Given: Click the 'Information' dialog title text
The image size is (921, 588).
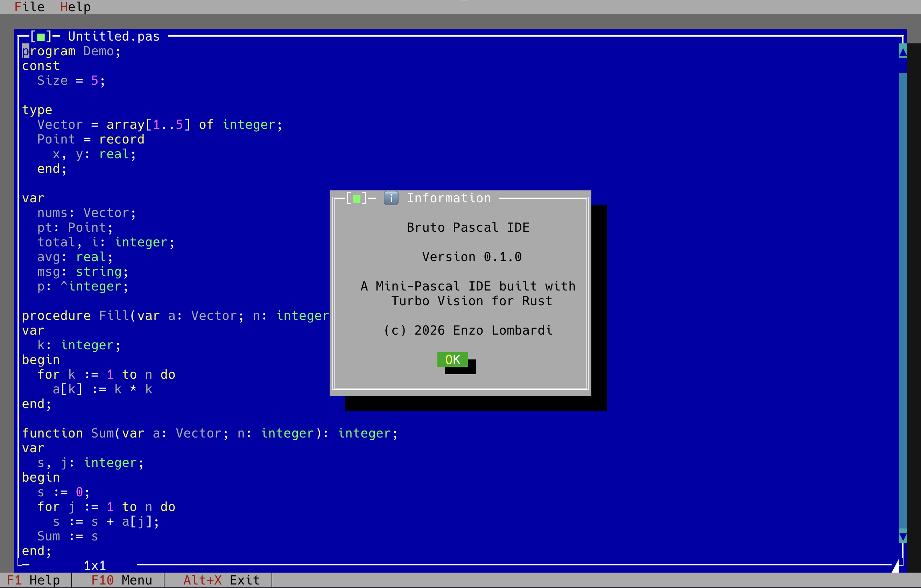Looking at the screenshot, I should 449,198.
